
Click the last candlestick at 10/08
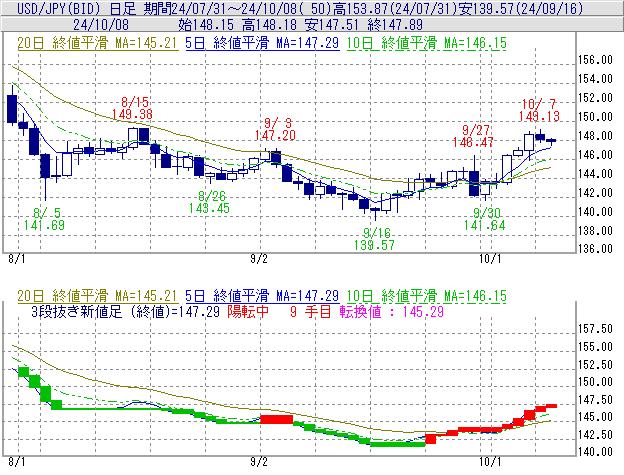pyautogui.click(x=551, y=140)
